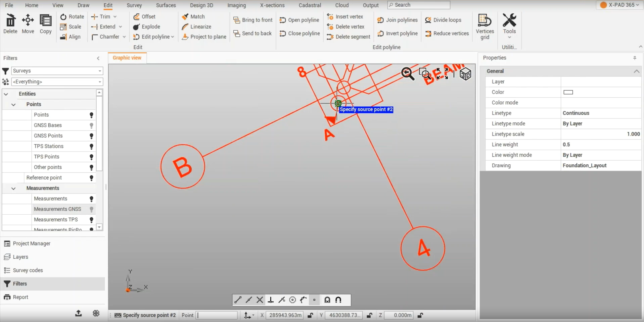Click the Delete tool icon
644x322 pixels.
point(10,21)
